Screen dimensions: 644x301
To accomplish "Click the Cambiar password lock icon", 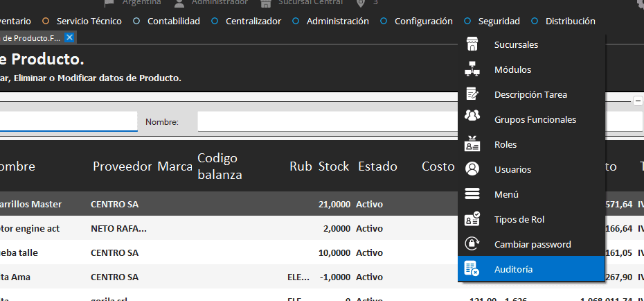I will (x=472, y=244).
